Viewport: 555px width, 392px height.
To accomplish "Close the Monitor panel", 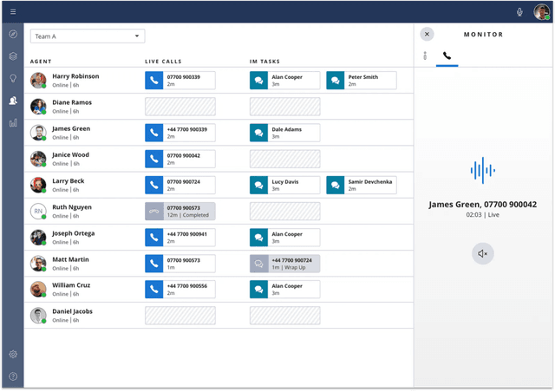I will (427, 34).
